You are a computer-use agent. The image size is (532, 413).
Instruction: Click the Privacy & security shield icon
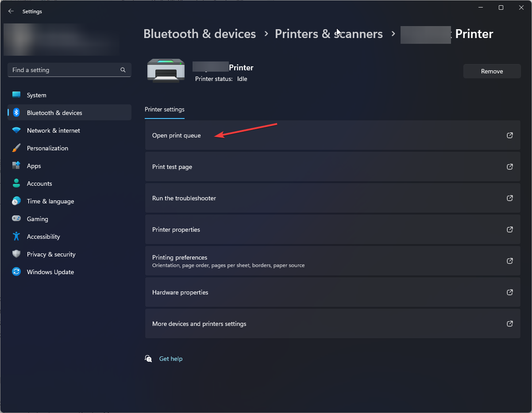pyautogui.click(x=16, y=254)
